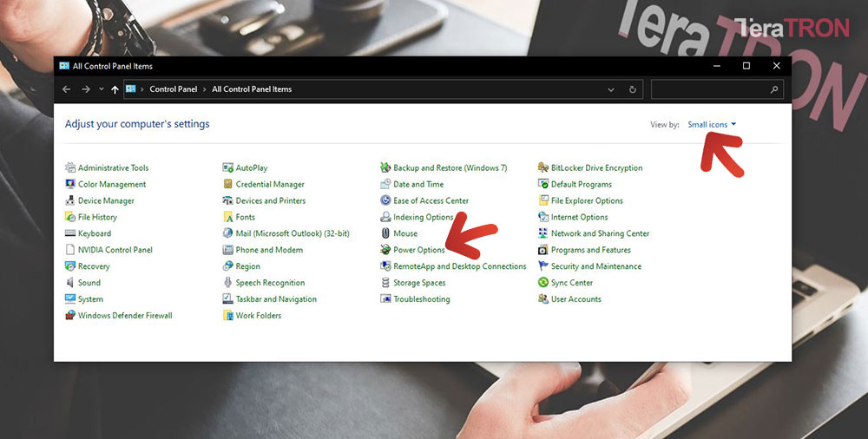868x439 pixels.
Task: Open the System monitor icon
Action: (70, 299)
